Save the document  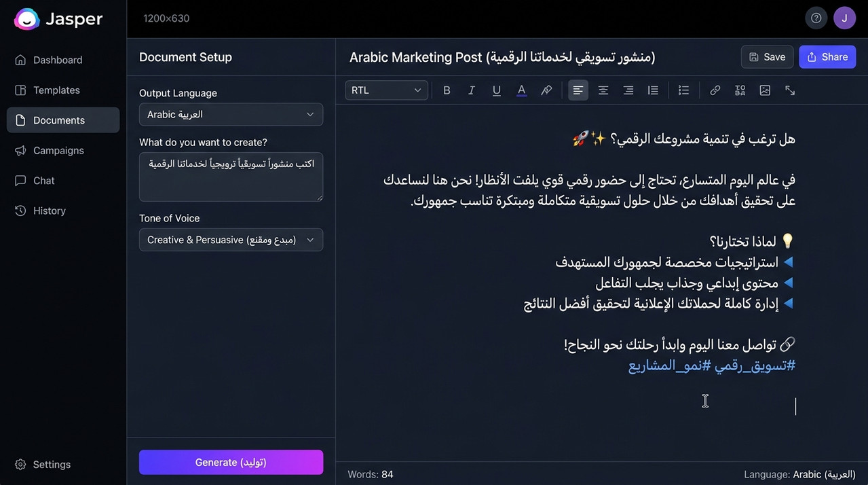coord(767,57)
